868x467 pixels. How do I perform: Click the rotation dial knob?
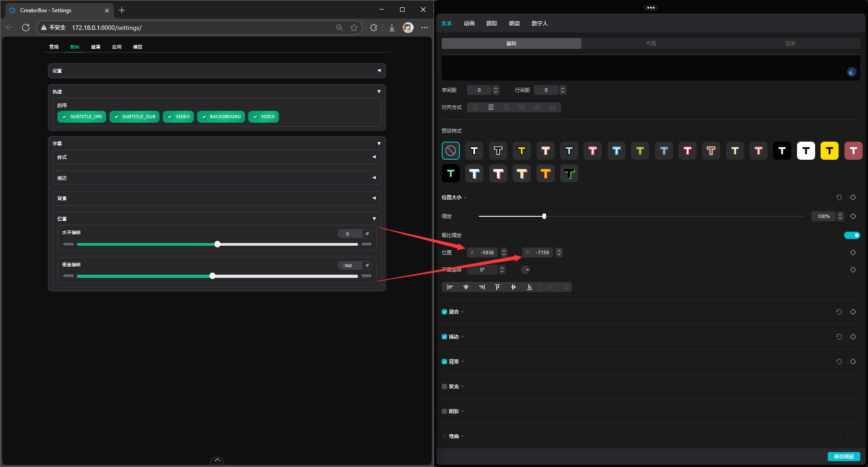point(525,270)
